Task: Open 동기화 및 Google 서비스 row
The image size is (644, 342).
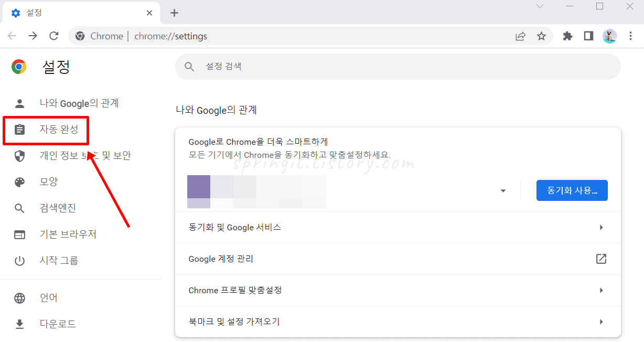Action: 398,228
